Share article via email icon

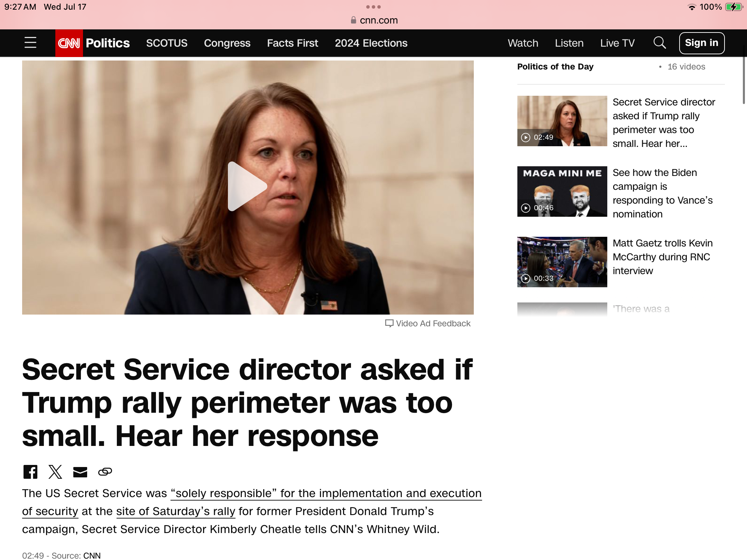[x=80, y=472]
